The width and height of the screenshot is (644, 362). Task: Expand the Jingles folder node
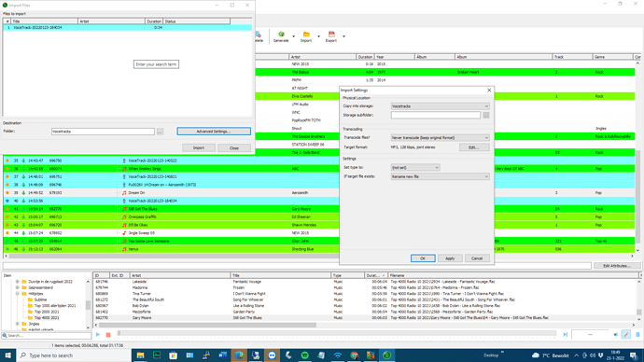[17, 324]
